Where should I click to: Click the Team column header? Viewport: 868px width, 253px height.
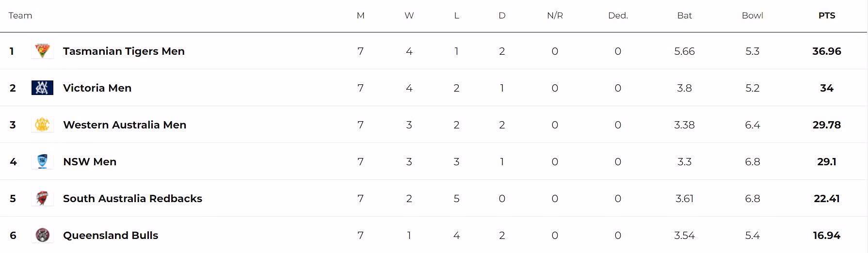(x=20, y=16)
